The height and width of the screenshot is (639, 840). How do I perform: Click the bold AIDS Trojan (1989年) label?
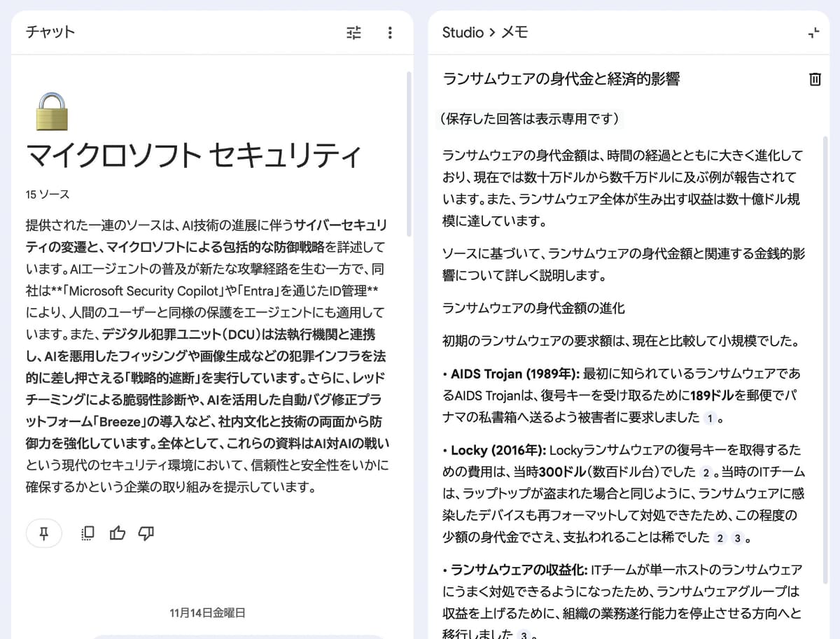(515, 374)
